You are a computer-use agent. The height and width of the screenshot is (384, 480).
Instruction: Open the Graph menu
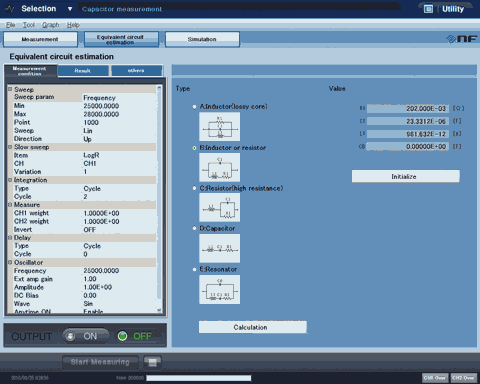(51, 25)
